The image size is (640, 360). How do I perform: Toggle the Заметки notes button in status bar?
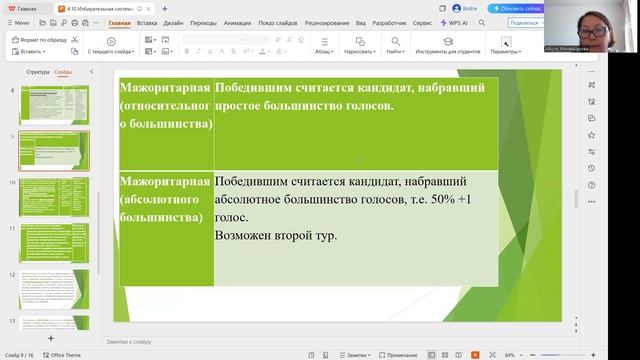pos(355,355)
